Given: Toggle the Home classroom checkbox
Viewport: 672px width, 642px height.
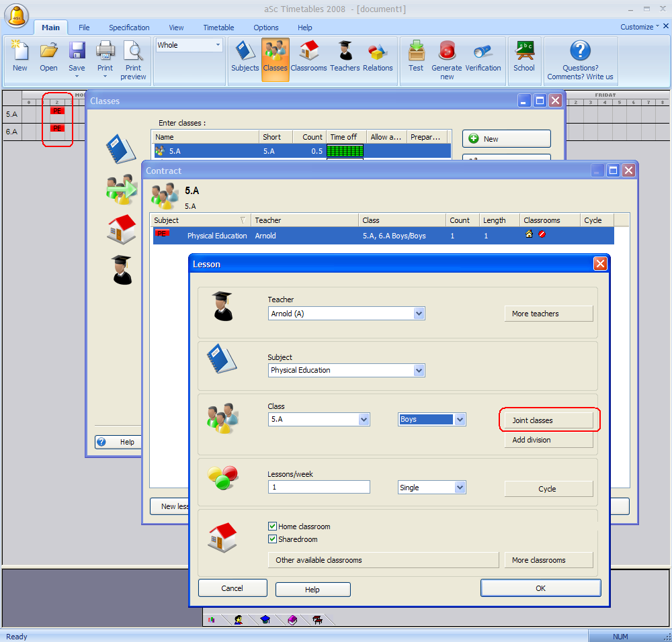Looking at the screenshot, I should [x=273, y=527].
